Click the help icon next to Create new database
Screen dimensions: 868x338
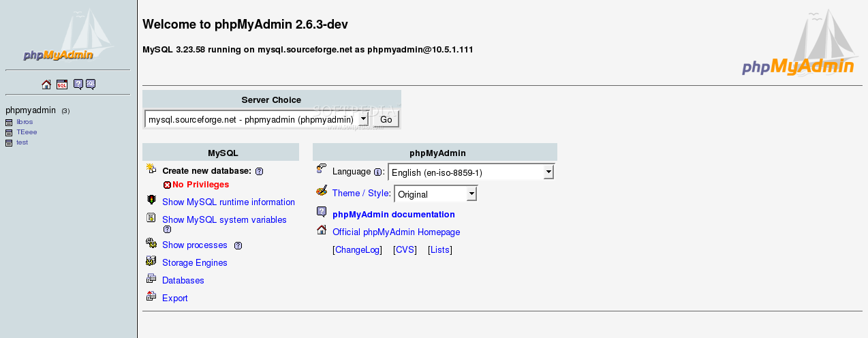259,171
